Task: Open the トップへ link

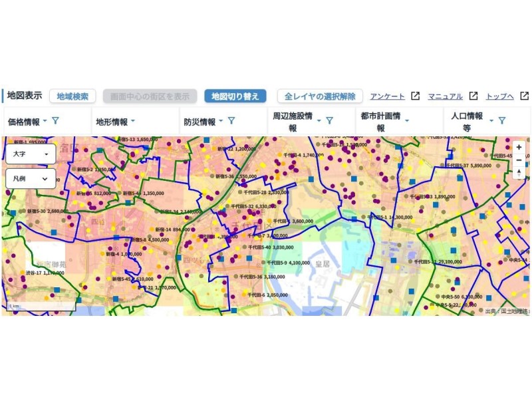Action: 499,96
